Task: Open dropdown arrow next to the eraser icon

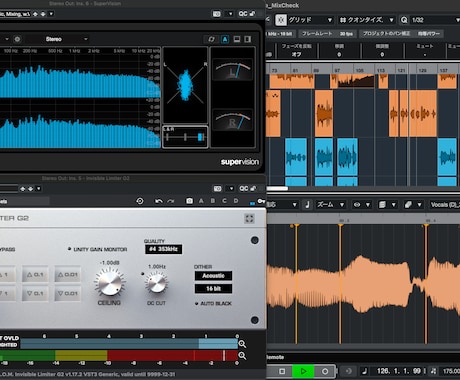Action: [x=419, y=205]
